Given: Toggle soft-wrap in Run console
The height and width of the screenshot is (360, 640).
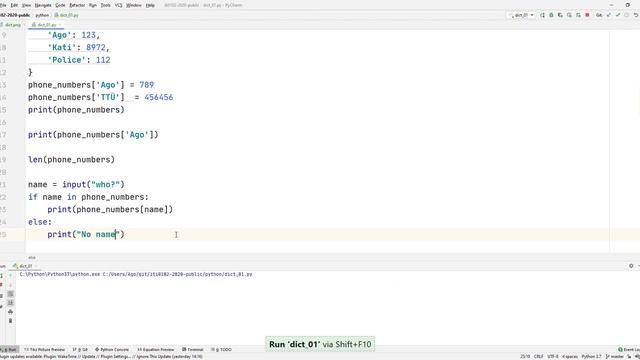Looking at the screenshot, I should pos(11,294).
